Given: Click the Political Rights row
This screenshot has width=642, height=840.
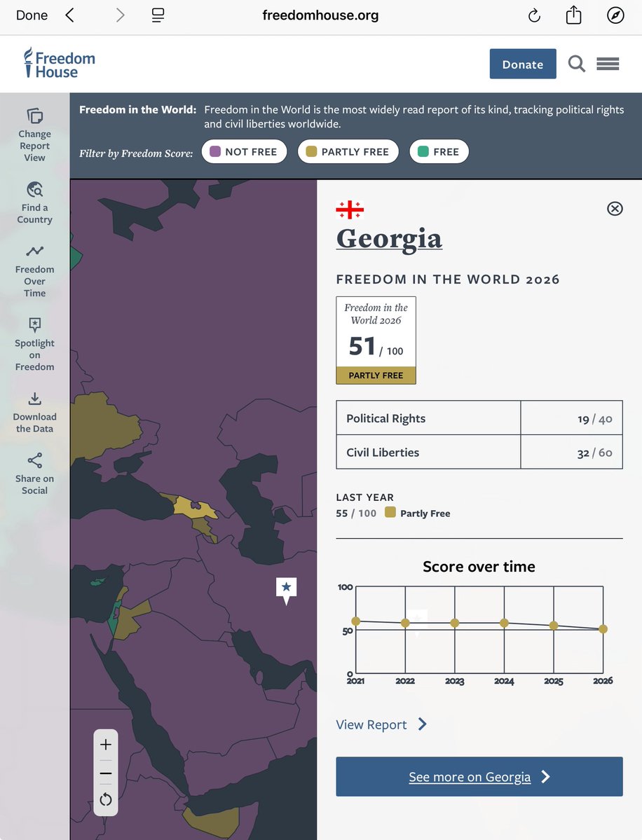Looking at the screenshot, I should 479,418.
